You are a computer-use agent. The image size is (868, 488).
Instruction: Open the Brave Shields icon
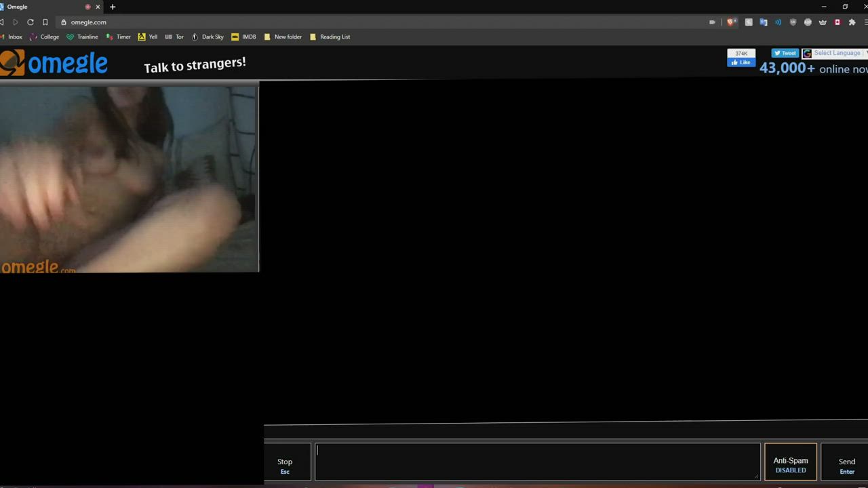(x=730, y=22)
